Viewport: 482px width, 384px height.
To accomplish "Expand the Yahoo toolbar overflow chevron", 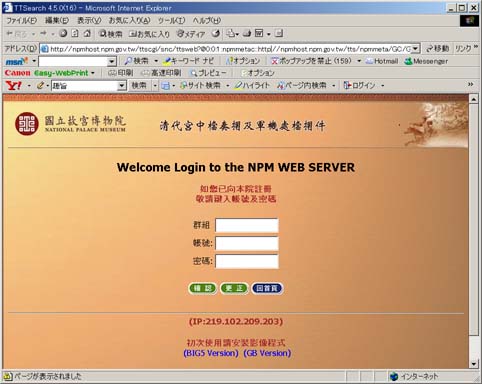I will tap(471, 85).
